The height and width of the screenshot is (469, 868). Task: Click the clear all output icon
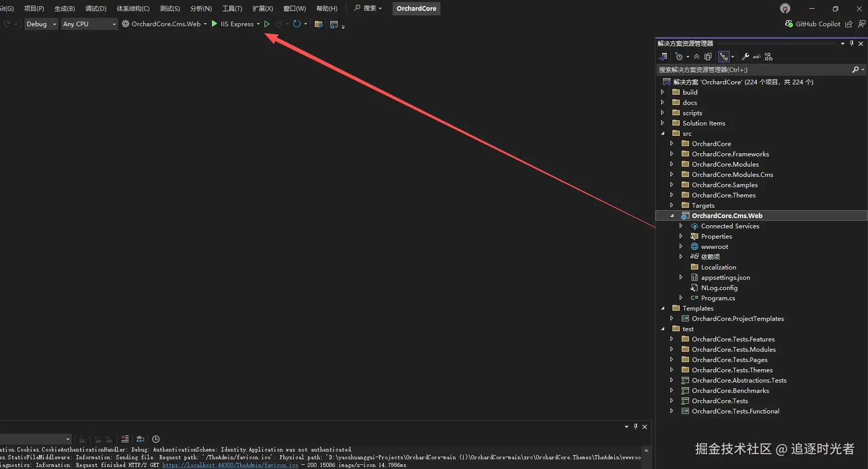coord(125,439)
